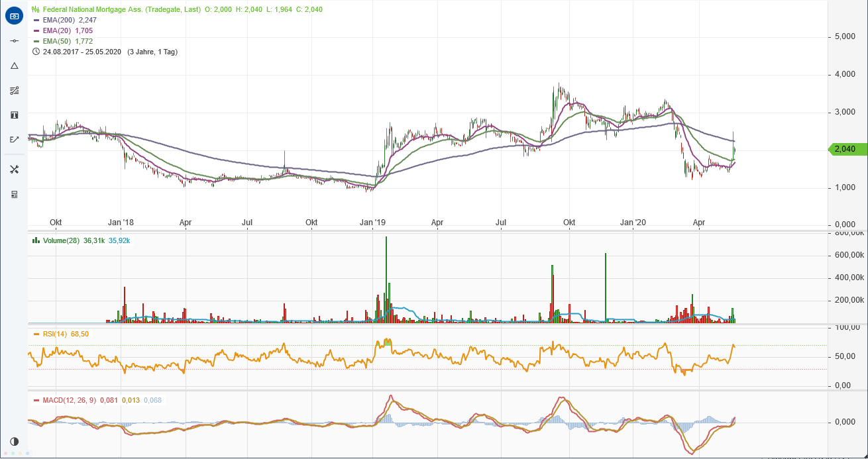Select the chart type tool in the sidebar
The height and width of the screenshot is (459, 868).
pos(14,15)
